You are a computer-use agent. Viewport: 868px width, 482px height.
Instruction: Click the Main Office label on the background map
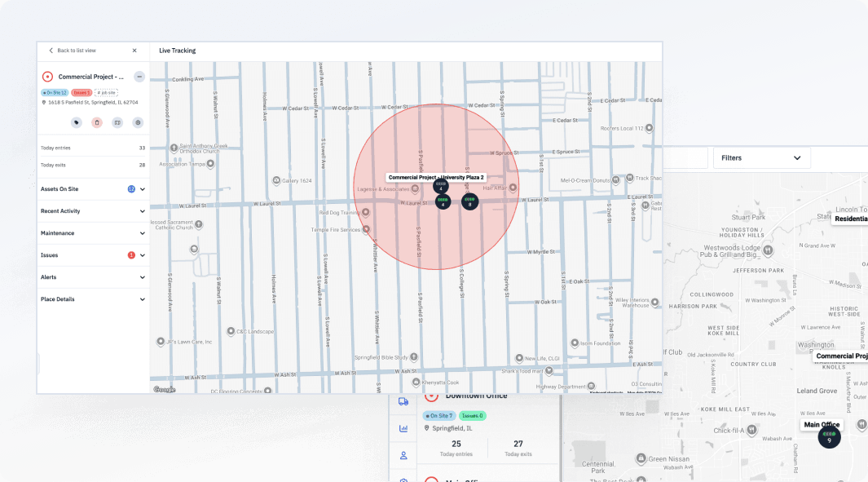pos(822,424)
